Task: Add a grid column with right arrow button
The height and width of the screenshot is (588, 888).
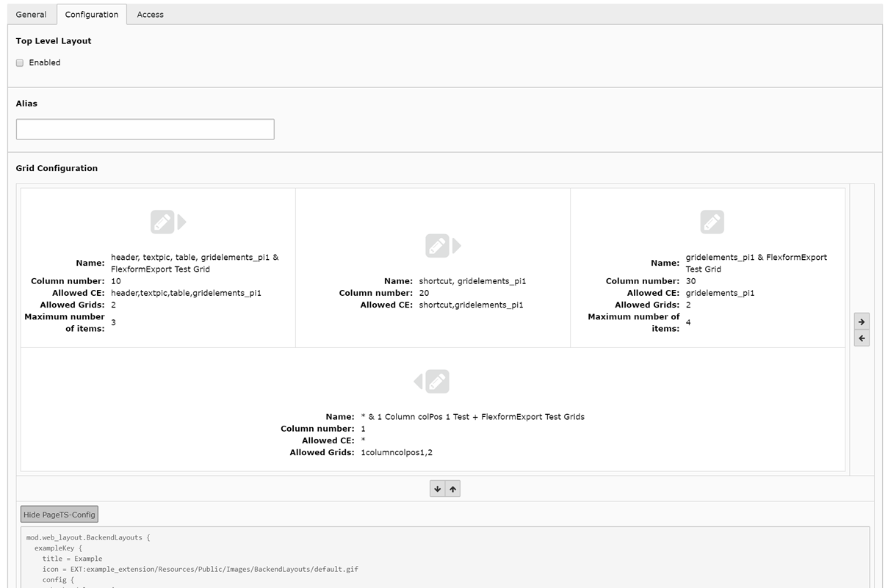Action: click(x=862, y=322)
